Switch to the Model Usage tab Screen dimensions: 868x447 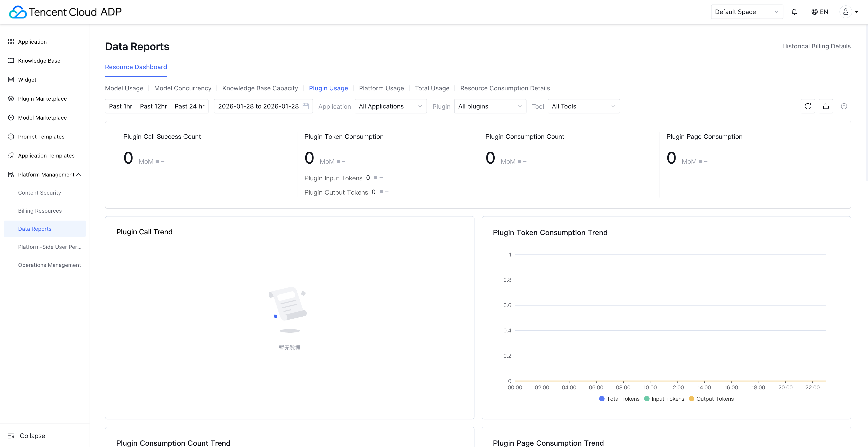tap(124, 88)
